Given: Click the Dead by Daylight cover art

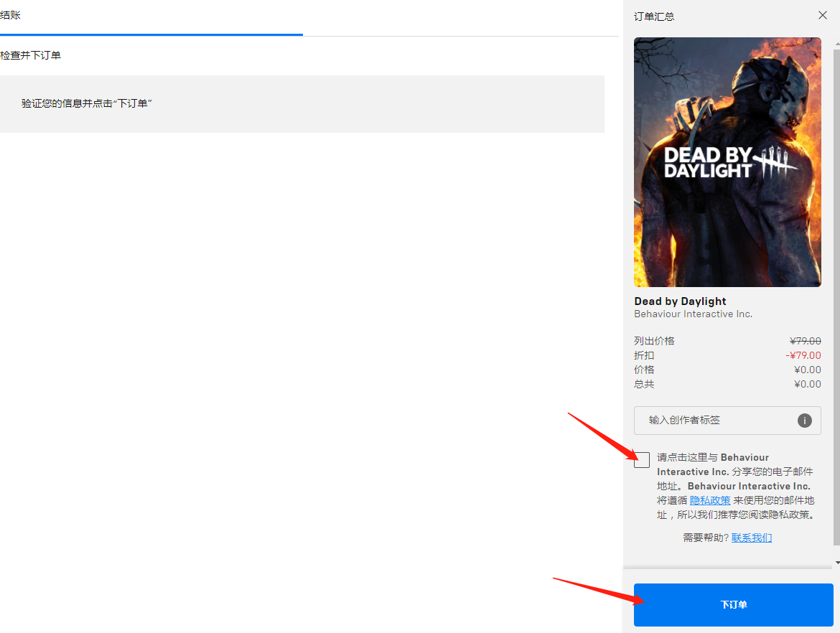Looking at the screenshot, I should (x=727, y=162).
